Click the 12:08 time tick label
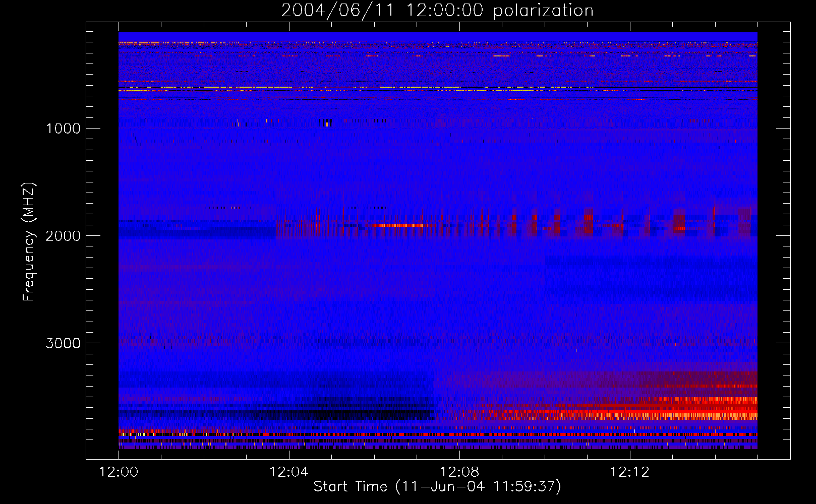Viewport: 816px width, 504px height. tap(459, 472)
